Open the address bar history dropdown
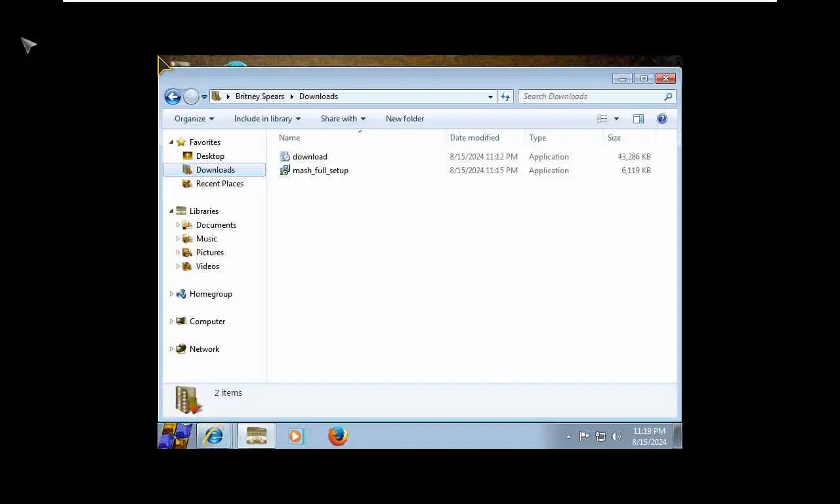The height and width of the screenshot is (504, 840). (490, 96)
